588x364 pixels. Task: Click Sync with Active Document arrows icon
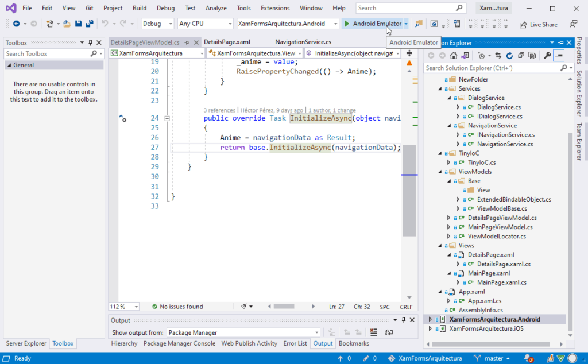[498, 56]
